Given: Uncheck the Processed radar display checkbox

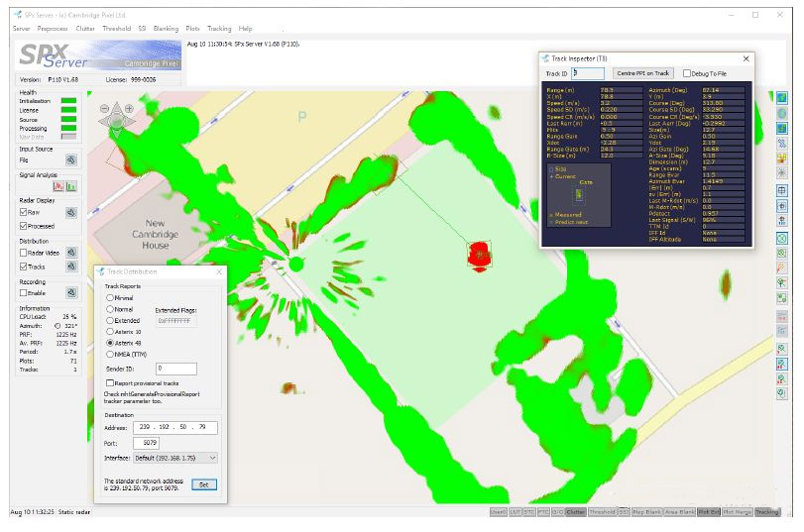Looking at the screenshot, I should click(24, 226).
